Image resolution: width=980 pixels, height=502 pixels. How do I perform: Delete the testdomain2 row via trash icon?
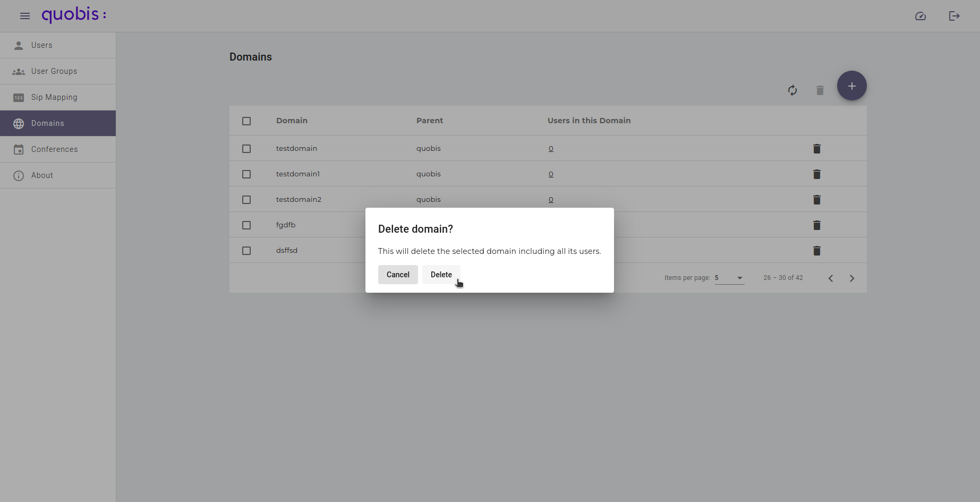[x=817, y=200]
